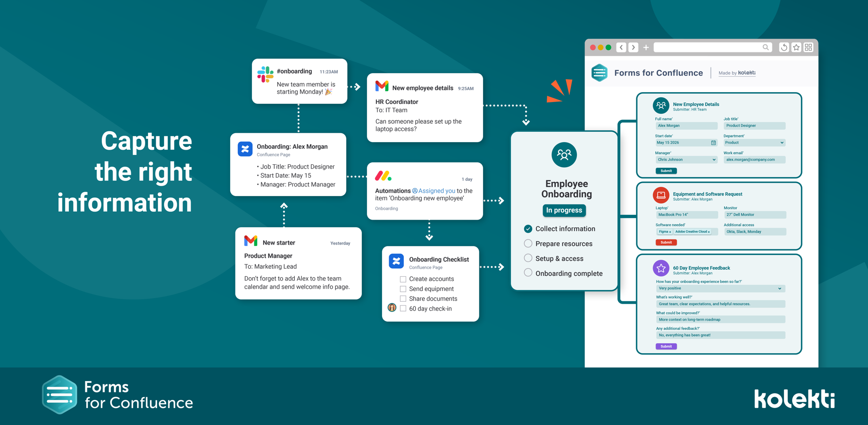Click the user avatar beside 60 day check-in
Screen dimensions: 868x425
click(x=392, y=307)
